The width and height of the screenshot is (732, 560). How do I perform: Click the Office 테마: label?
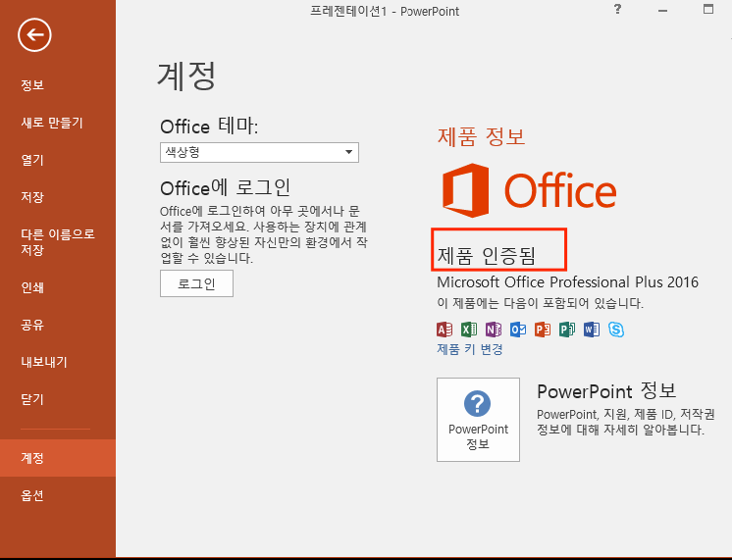209,126
